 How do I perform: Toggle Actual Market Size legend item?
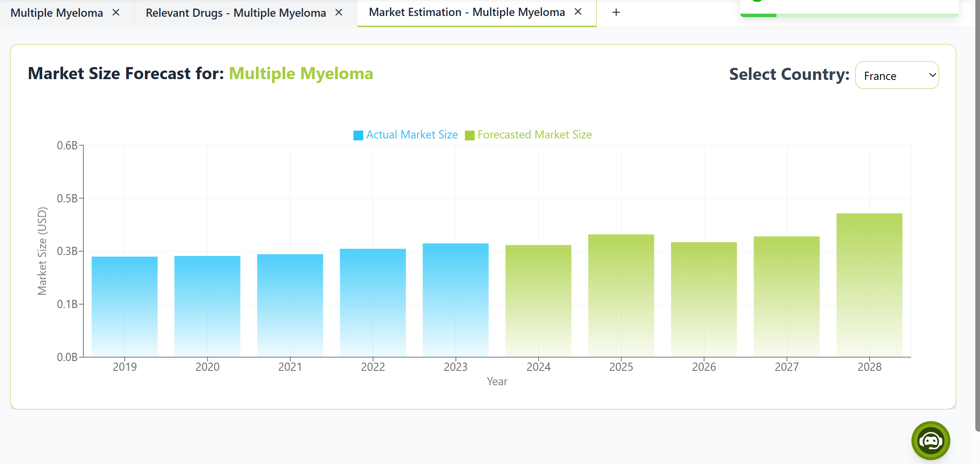(x=411, y=135)
